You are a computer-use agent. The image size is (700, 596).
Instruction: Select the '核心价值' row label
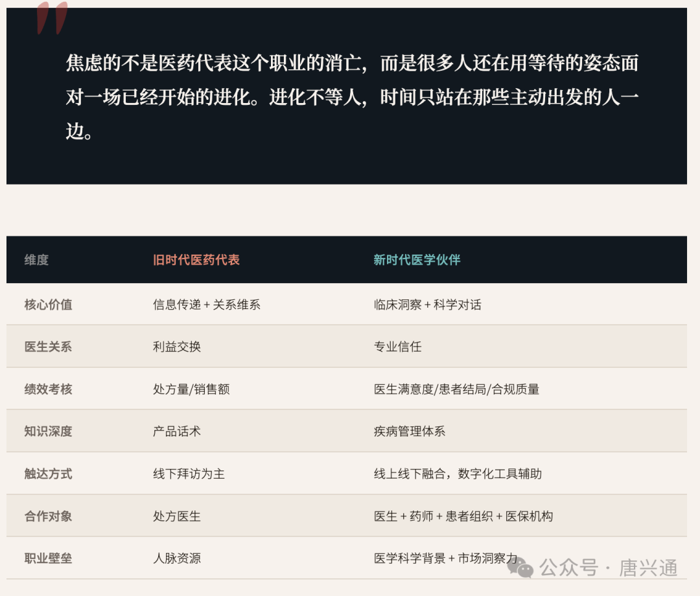(48, 304)
